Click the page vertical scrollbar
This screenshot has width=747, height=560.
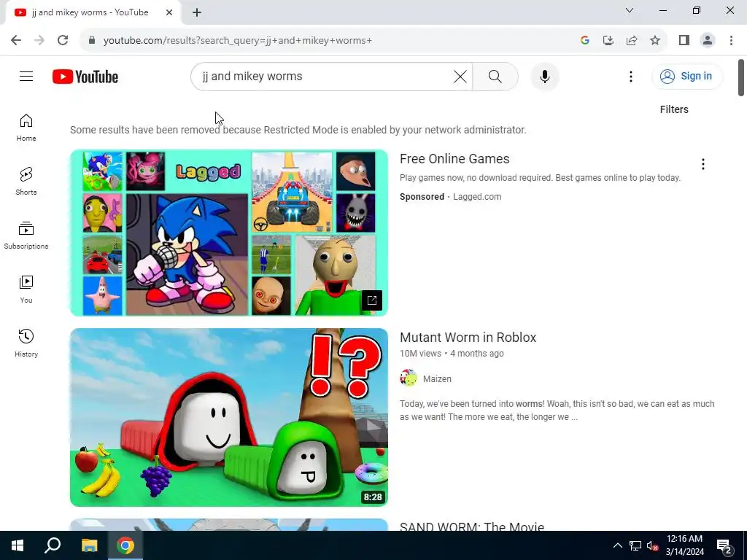click(x=741, y=77)
